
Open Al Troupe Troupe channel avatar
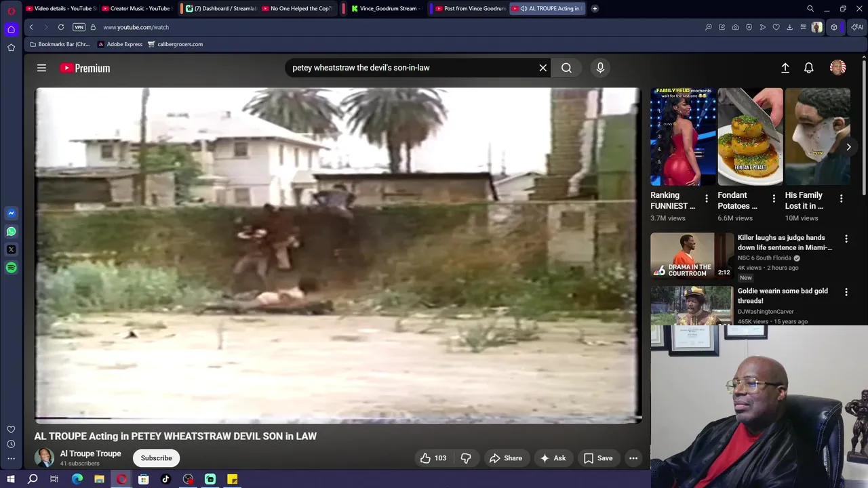pyautogui.click(x=44, y=457)
